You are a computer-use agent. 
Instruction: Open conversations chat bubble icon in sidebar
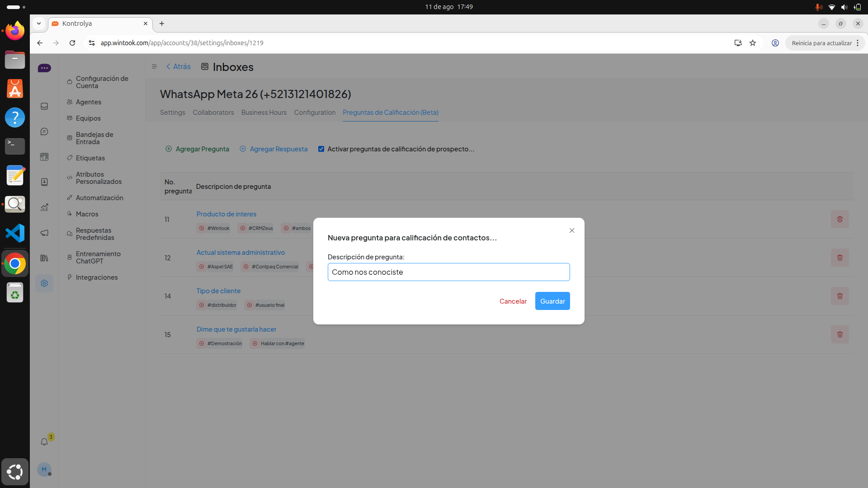[x=44, y=131]
